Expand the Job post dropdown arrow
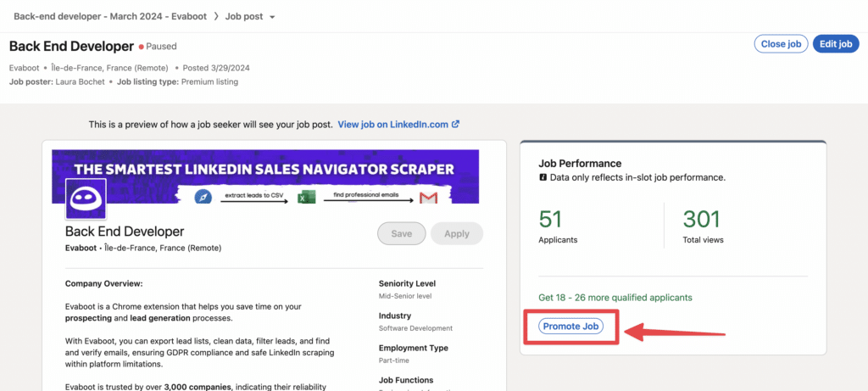Screen dimensions: 868x391 coord(272,17)
